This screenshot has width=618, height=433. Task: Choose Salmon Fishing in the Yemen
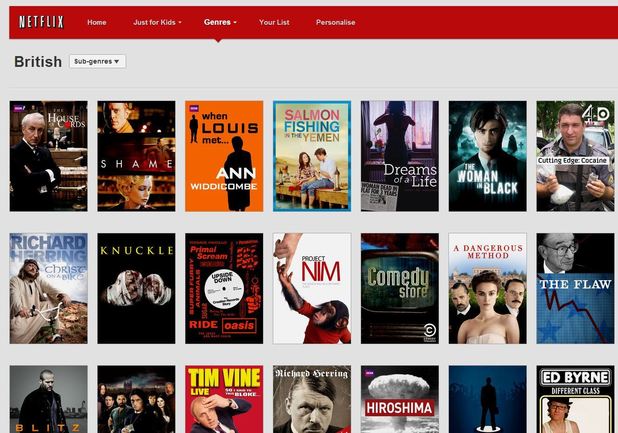[x=312, y=156]
